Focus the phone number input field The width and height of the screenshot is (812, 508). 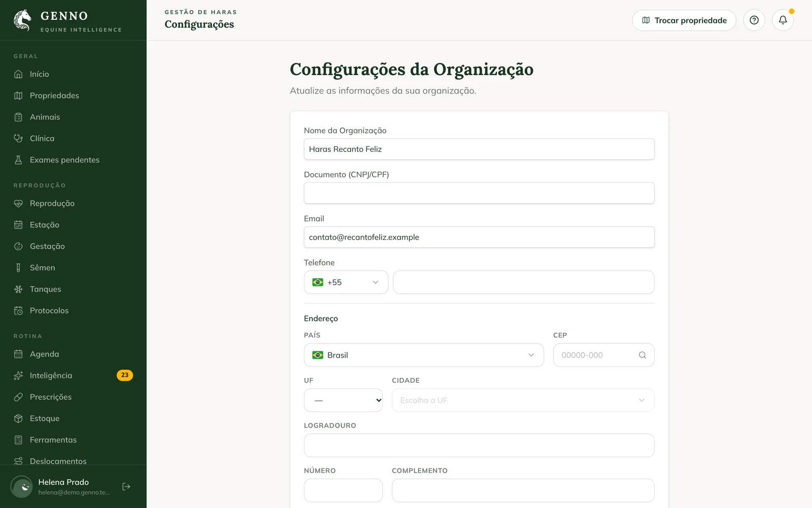[x=524, y=282]
